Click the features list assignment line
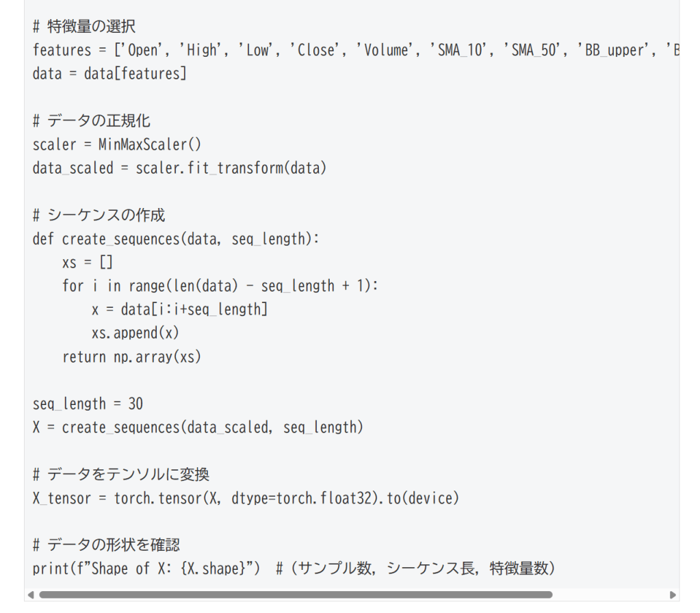The image size is (700, 613). click(x=342, y=50)
